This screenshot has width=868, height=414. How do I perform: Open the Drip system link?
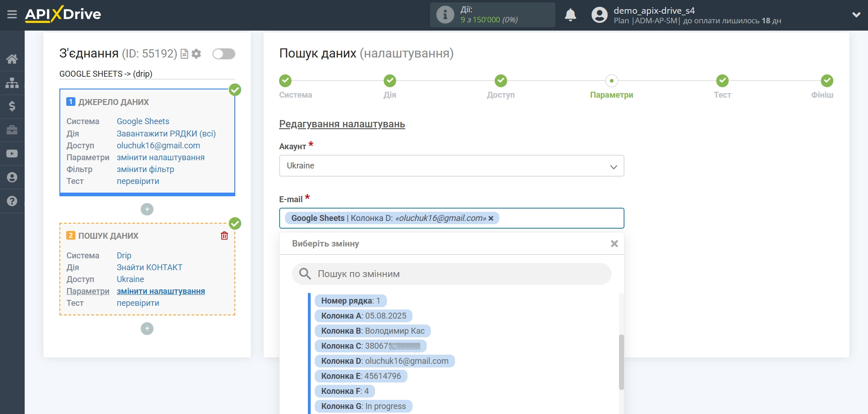click(124, 256)
